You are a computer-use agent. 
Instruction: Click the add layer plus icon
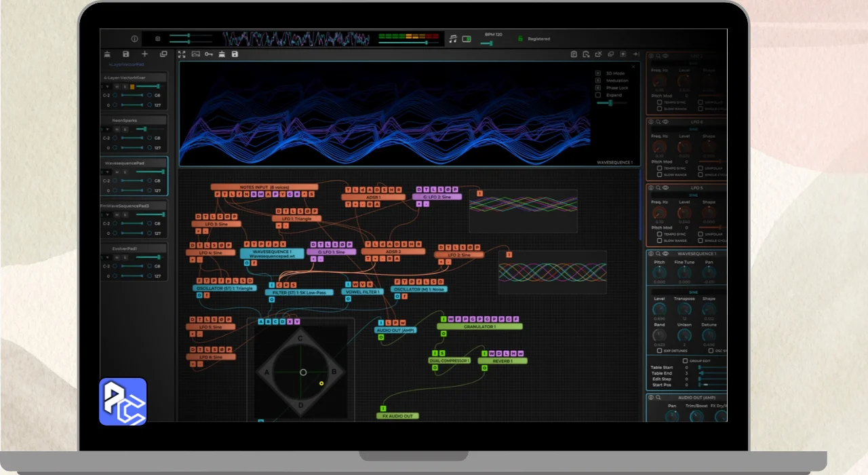pyautogui.click(x=144, y=54)
